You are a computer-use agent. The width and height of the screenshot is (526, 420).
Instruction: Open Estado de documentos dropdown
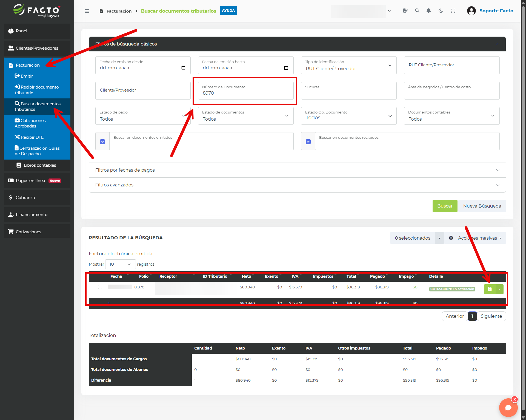tap(246, 116)
